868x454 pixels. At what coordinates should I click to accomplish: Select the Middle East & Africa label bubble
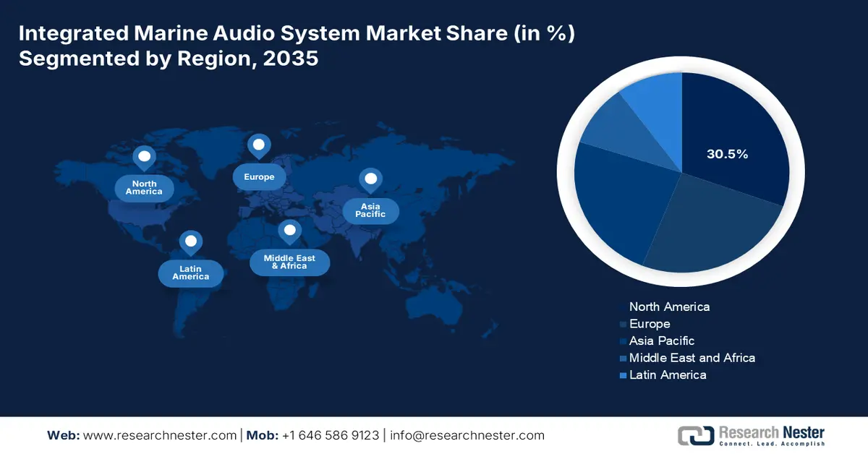[x=289, y=262]
